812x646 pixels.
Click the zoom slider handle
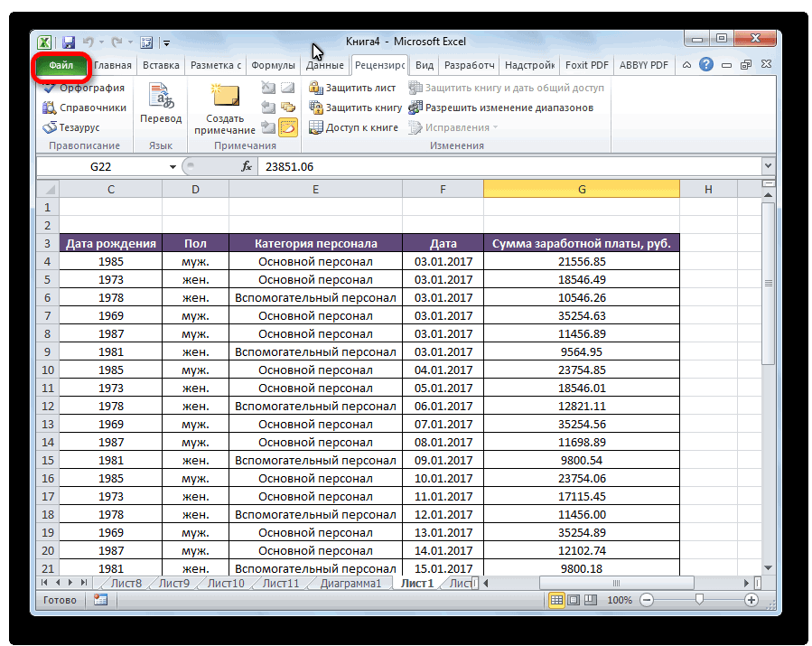[x=699, y=599]
